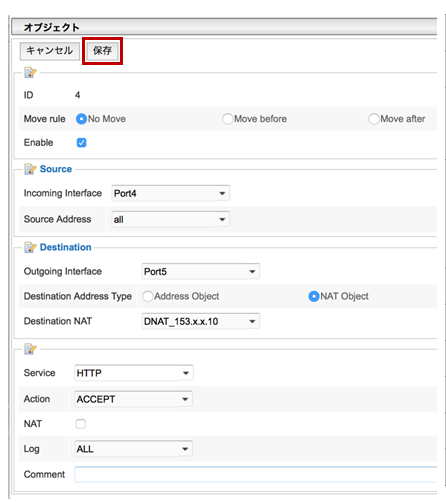The height and width of the screenshot is (502, 446).
Task: Open the Incoming Interface Port4 dropdown
Action: 171,193
